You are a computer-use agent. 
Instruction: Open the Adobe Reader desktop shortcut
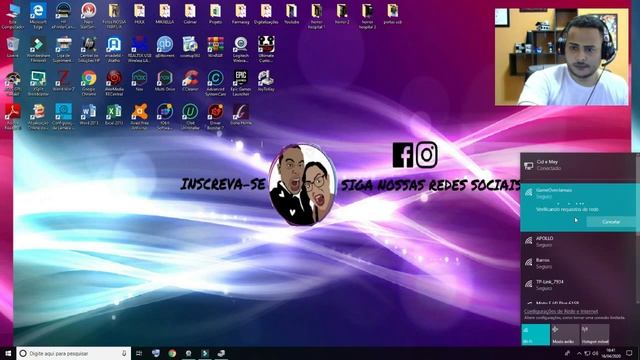point(13,117)
